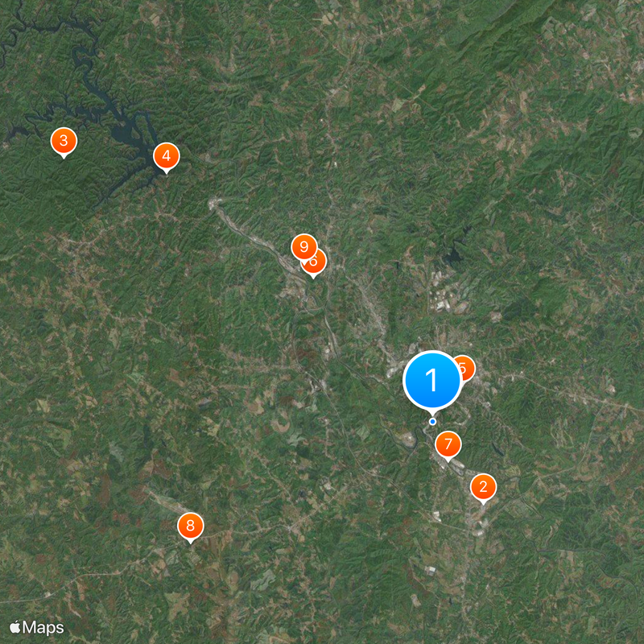Click the winding river in the top-left corner
This screenshot has width=644, height=644.
pos(10,37)
